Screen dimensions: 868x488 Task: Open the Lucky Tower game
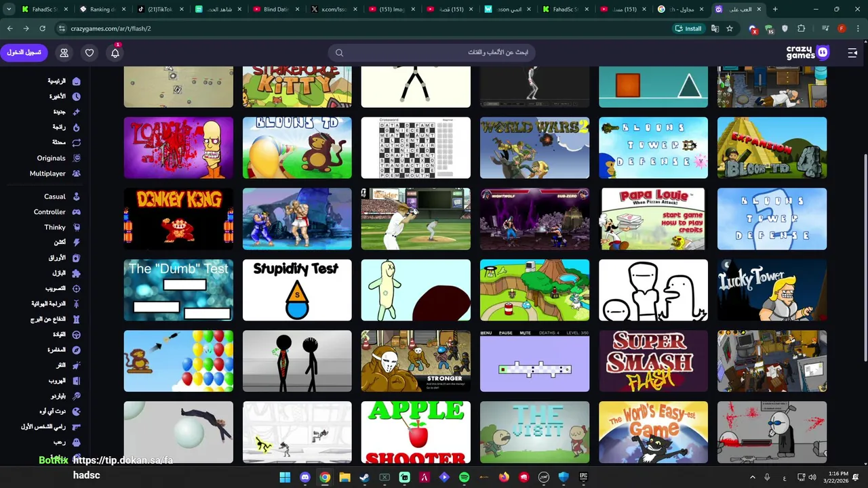pos(772,290)
